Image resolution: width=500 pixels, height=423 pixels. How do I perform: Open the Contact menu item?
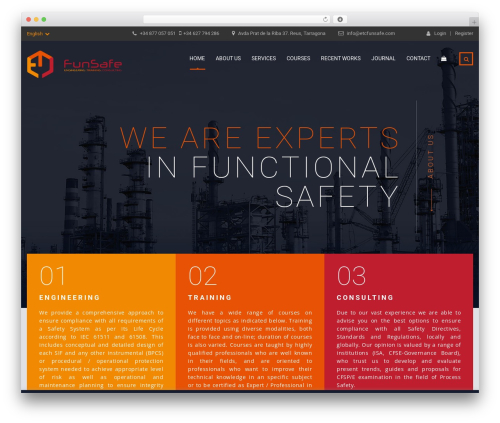tap(418, 58)
